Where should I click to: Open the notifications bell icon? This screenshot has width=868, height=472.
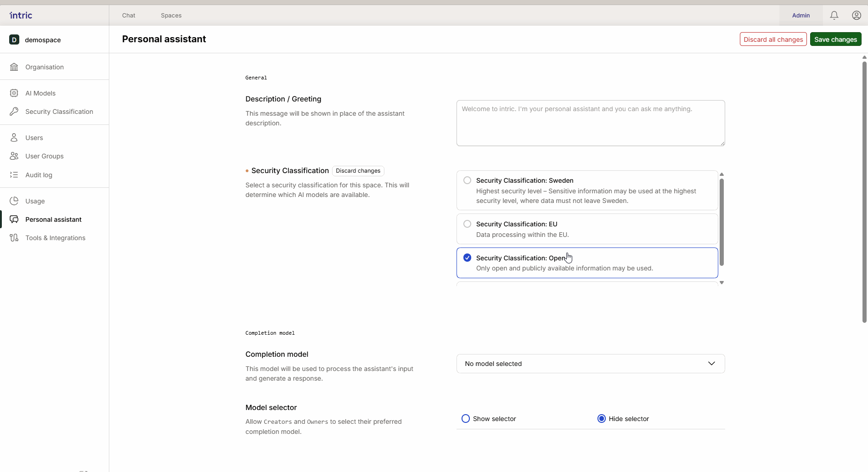[x=834, y=15]
